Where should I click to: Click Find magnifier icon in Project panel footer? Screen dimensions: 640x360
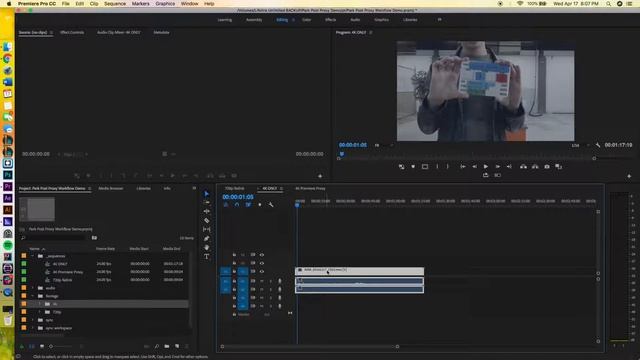coord(157,346)
